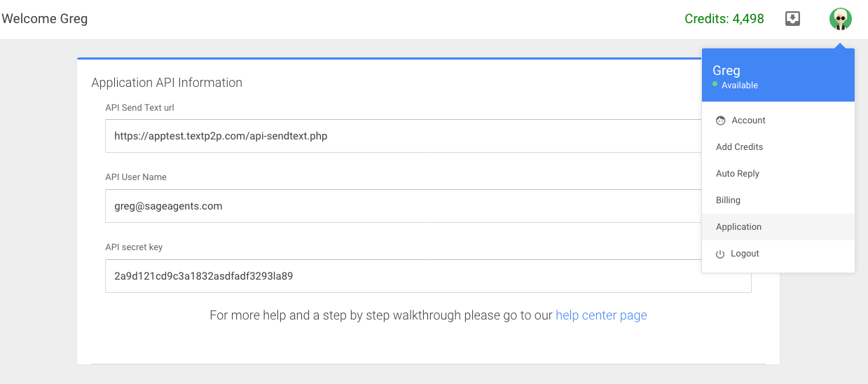Click the user avatar icon

840,19
